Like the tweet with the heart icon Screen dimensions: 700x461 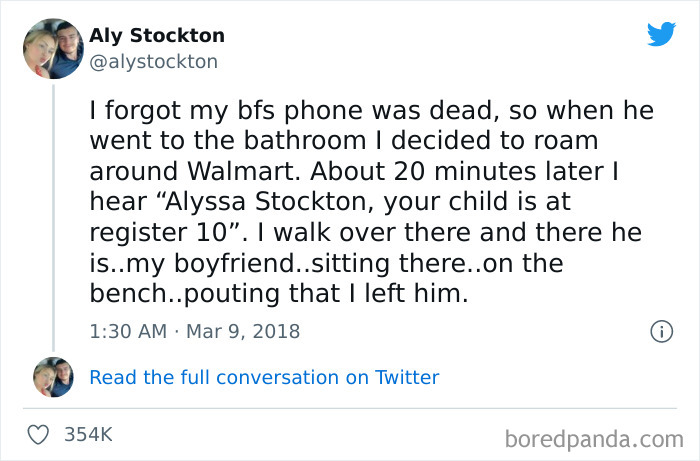click(x=40, y=435)
